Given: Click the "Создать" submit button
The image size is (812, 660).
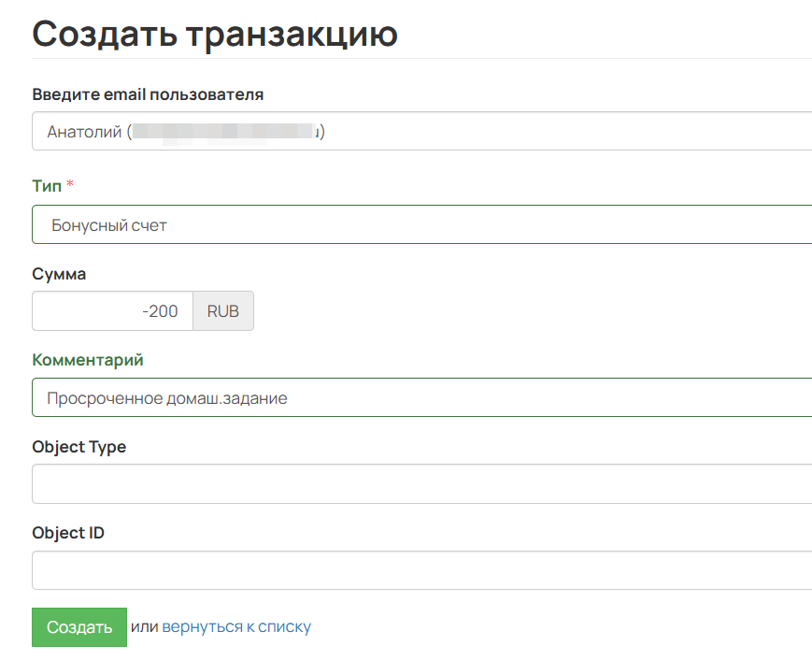Looking at the screenshot, I should coord(78,627).
